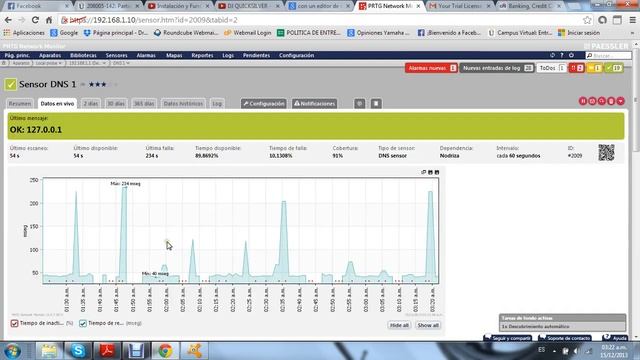The height and width of the screenshot is (360, 640).
Task: Click Nuevas entradas de log button
Action: pyautogui.click(x=497, y=68)
